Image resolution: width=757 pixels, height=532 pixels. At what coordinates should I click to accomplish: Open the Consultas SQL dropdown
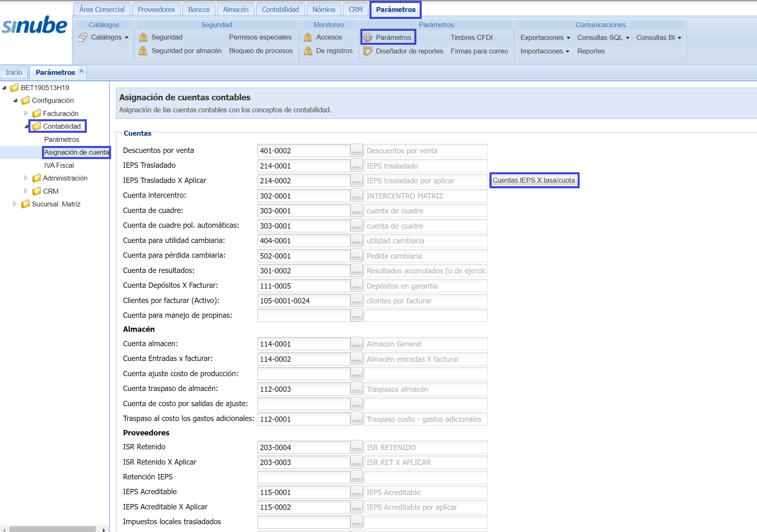click(603, 38)
